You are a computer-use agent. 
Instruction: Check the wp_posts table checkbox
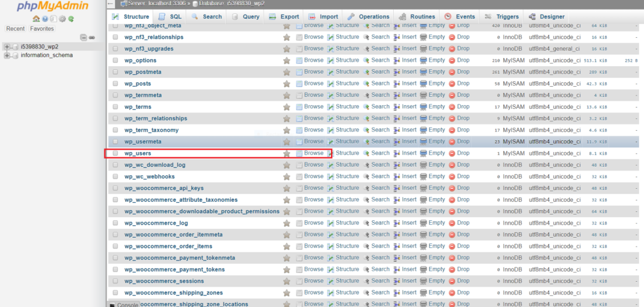coord(116,84)
